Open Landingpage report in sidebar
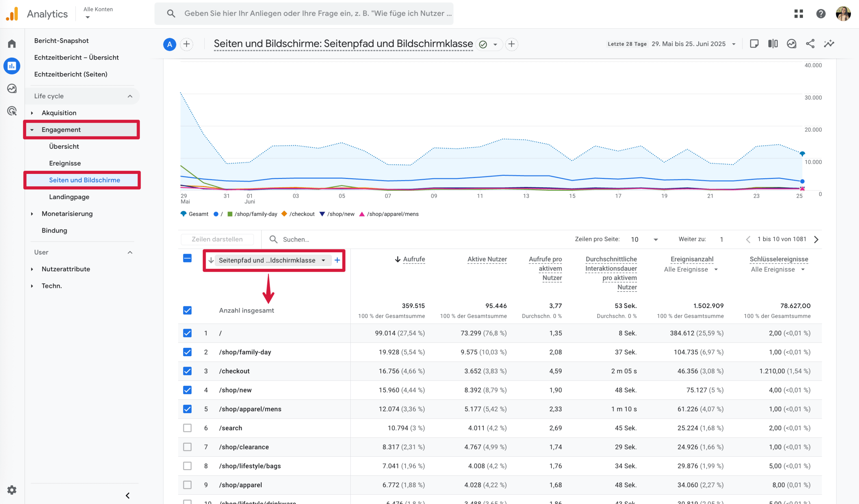The width and height of the screenshot is (859, 504). click(x=69, y=197)
